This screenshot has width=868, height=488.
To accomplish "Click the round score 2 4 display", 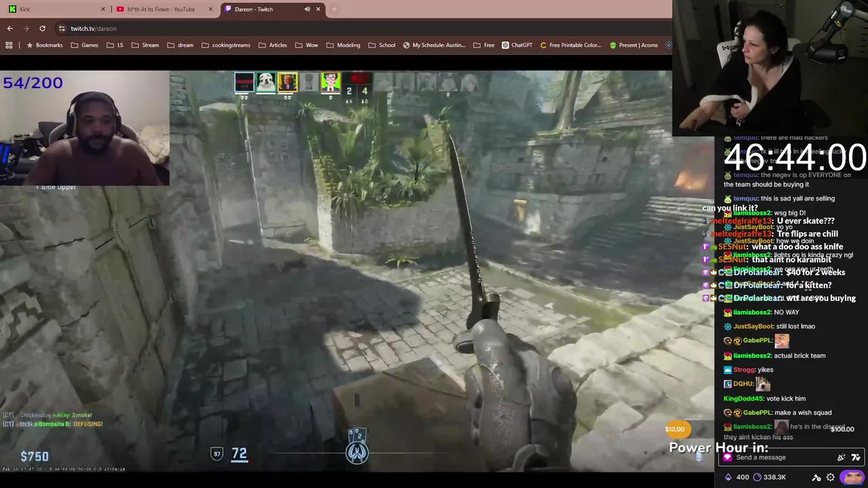I will pyautogui.click(x=357, y=91).
